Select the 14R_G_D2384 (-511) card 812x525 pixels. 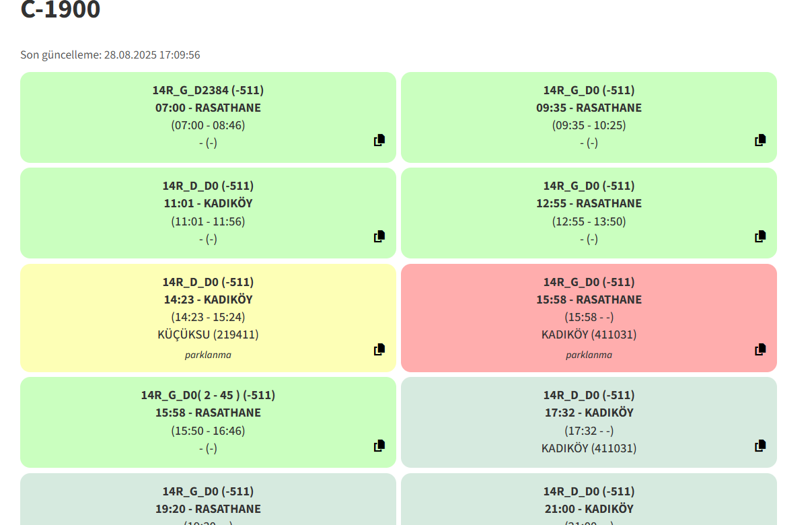click(x=208, y=117)
